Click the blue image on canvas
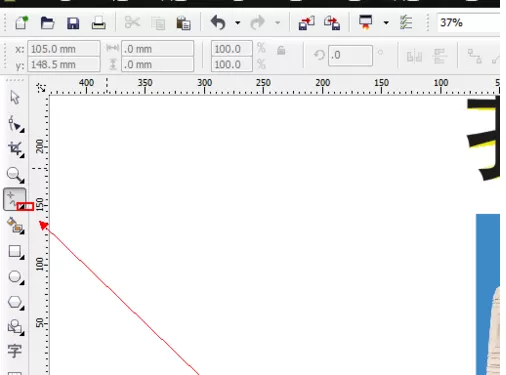 (x=488, y=294)
